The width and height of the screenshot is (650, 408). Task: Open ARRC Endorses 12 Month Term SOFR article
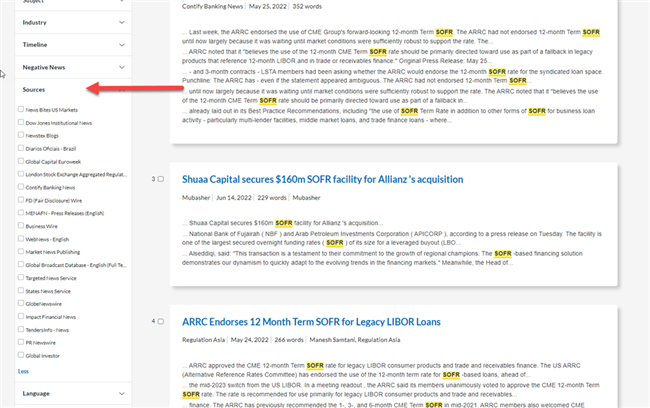(x=311, y=322)
